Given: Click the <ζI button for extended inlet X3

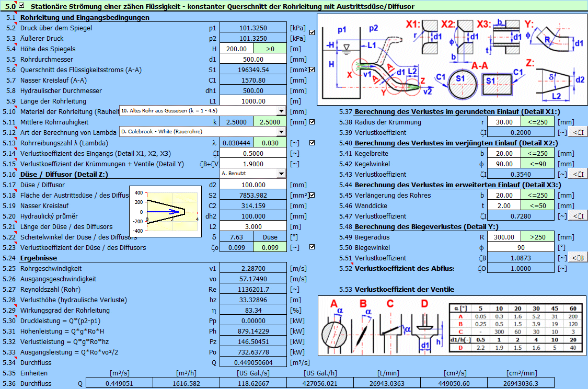Looking at the screenshot, I should pyautogui.click(x=578, y=216).
